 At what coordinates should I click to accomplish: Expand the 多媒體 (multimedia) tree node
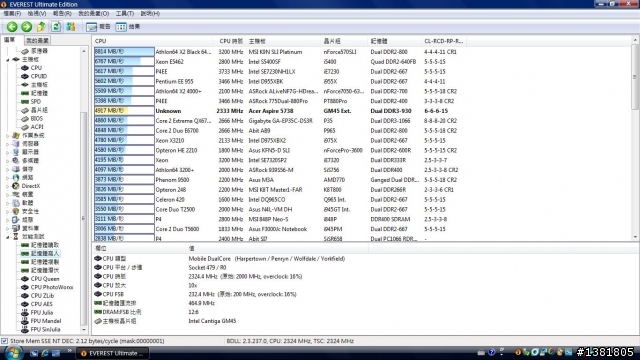point(8,161)
